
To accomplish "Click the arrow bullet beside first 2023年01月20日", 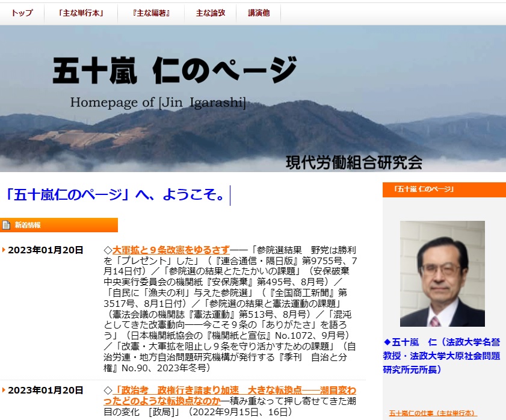I will (4, 250).
